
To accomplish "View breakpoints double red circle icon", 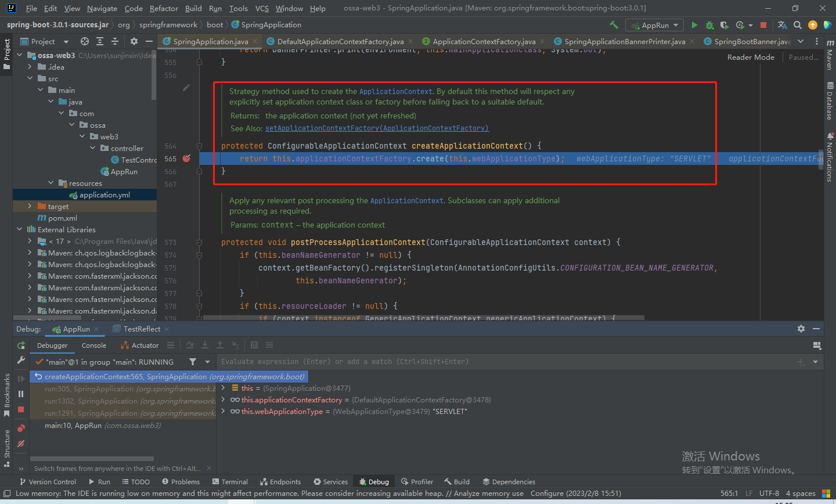I will coord(21,429).
